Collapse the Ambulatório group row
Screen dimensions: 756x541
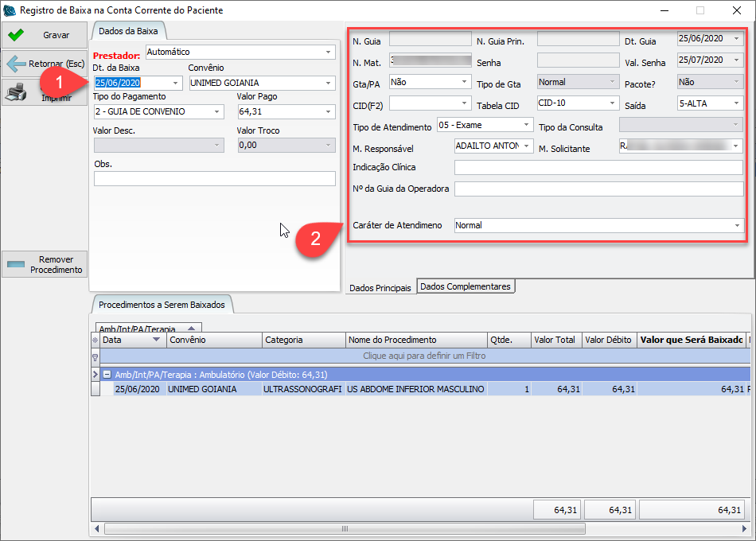[x=107, y=374]
